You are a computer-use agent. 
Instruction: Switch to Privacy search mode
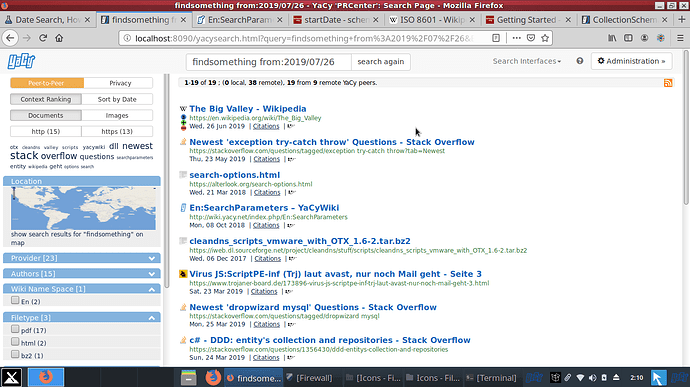point(119,83)
